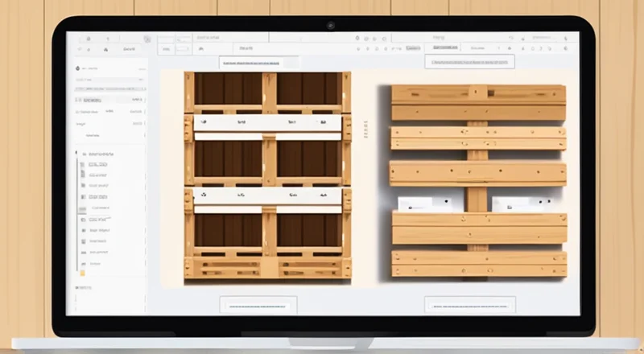Toggle the fourth item in the sidebar list
This screenshot has height=354, width=644.
point(97,197)
